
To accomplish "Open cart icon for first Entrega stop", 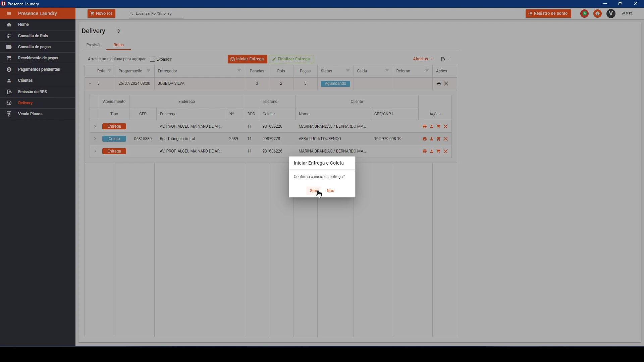I will 439,127.
